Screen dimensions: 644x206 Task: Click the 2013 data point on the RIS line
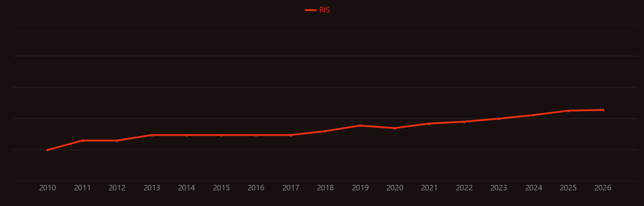pos(152,135)
